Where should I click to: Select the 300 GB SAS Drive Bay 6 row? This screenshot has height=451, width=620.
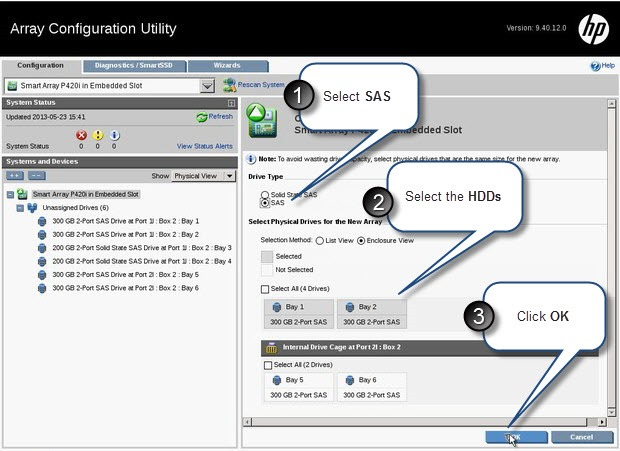tap(126, 289)
